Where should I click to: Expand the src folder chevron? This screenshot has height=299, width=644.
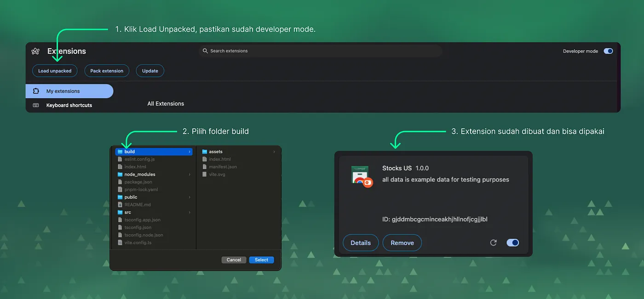(190, 212)
